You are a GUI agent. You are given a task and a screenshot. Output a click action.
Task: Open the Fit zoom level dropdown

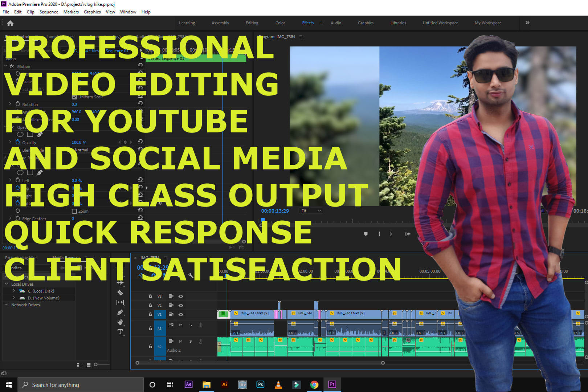311,211
